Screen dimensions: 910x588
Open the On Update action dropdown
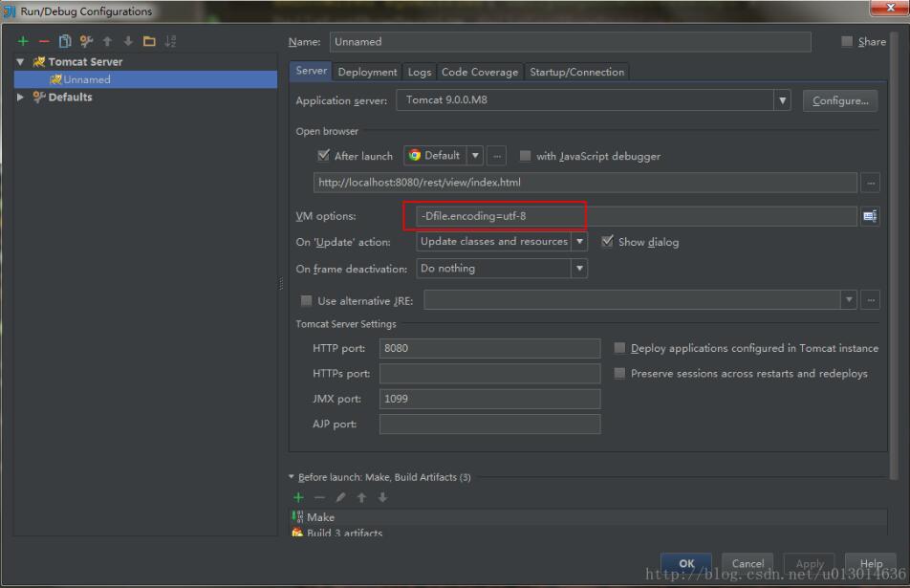coord(580,242)
